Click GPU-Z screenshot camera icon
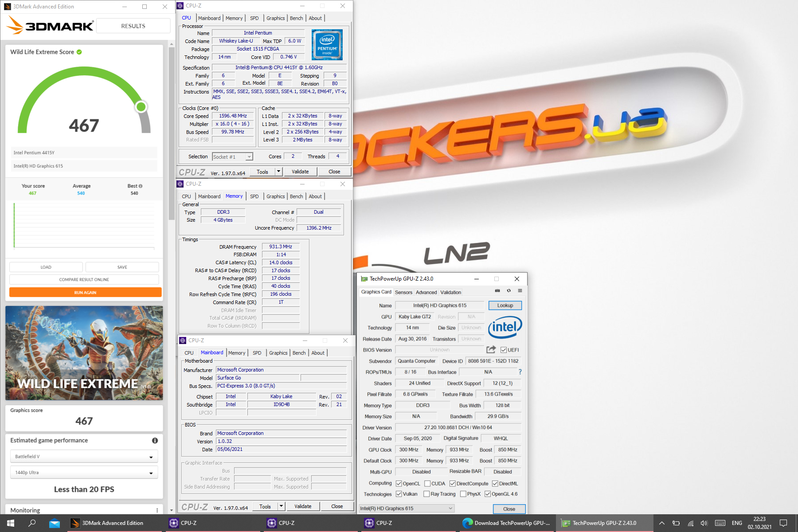This screenshot has width=798, height=532. (x=497, y=291)
